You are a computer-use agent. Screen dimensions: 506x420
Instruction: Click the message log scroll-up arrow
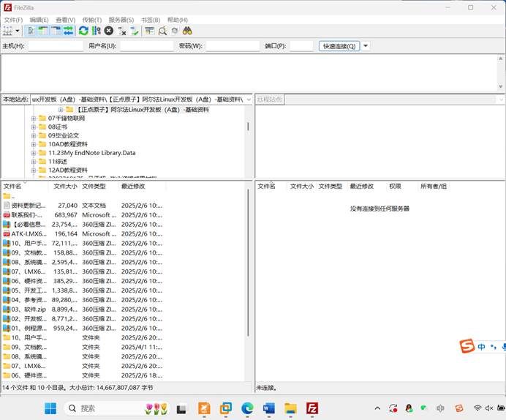click(x=500, y=59)
